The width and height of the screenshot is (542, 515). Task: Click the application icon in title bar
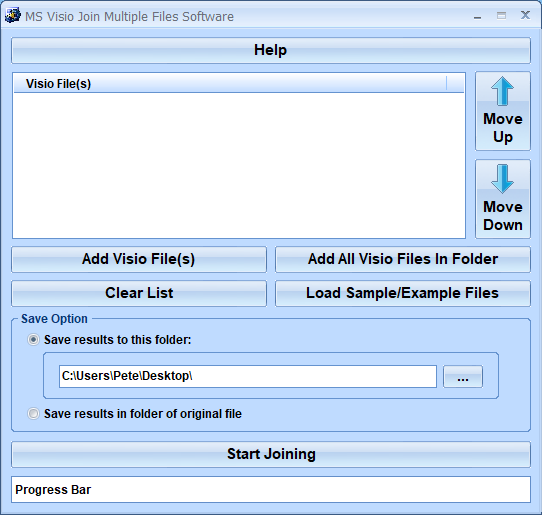click(12, 15)
